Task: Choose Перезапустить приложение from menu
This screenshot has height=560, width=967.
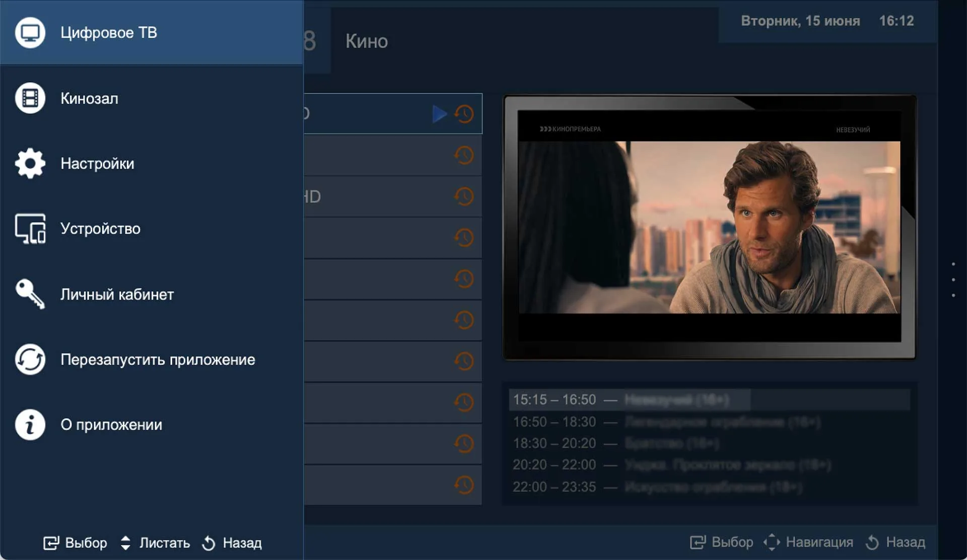Action: click(x=158, y=360)
